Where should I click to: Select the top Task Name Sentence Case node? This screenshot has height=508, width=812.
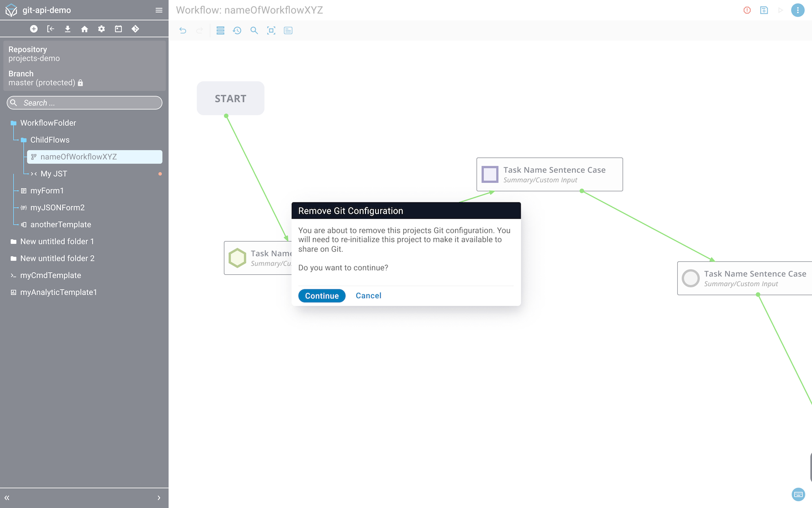click(x=550, y=174)
